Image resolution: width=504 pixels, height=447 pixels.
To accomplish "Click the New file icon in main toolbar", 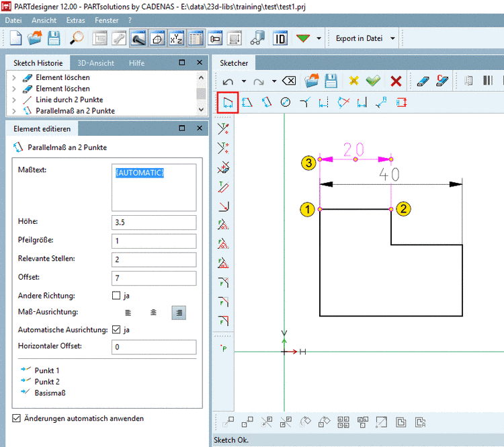I will click(15, 38).
